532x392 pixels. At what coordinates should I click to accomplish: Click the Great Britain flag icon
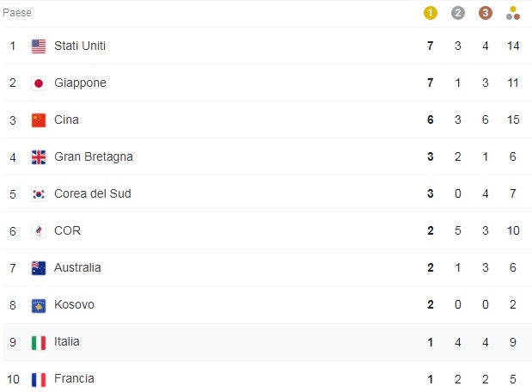coord(39,157)
